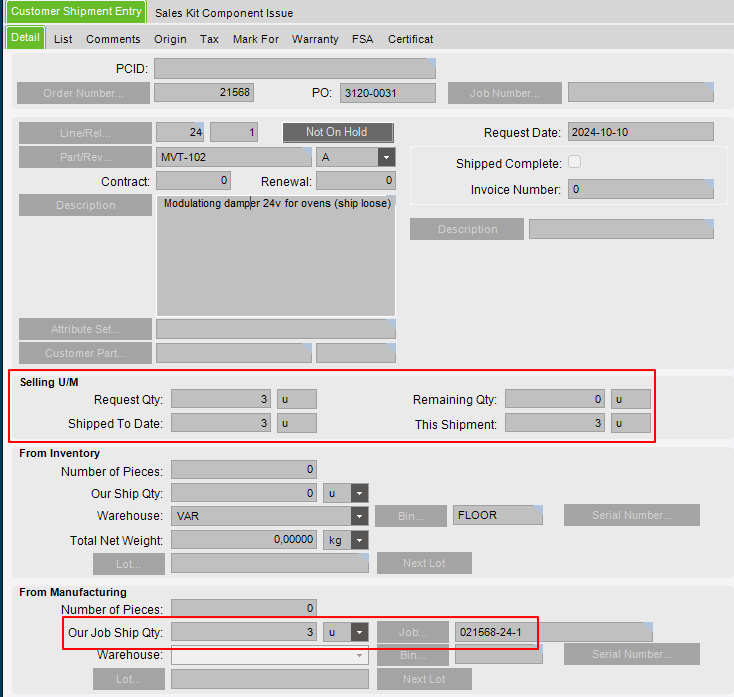The width and height of the screenshot is (734, 697).
Task: Click the Our Job Ship Qty field
Action: point(244,632)
